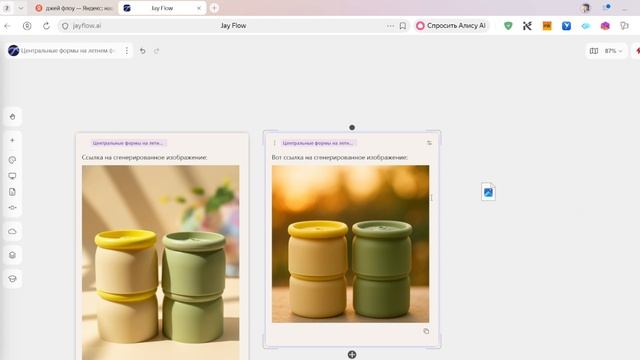Switch to the Yandex search browser tab
The height and width of the screenshot is (360, 640).
(74, 8)
